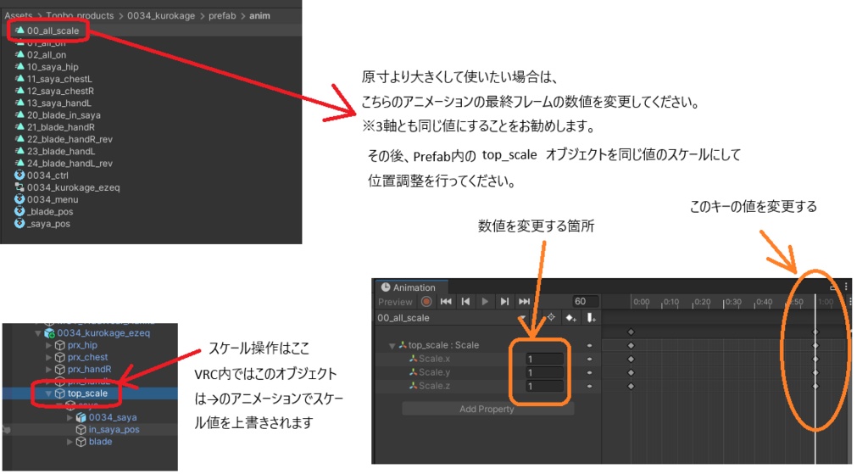Viewport: 868px width, 474px height.
Task: Click the top_scale object cube icon
Action: point(60,393)
